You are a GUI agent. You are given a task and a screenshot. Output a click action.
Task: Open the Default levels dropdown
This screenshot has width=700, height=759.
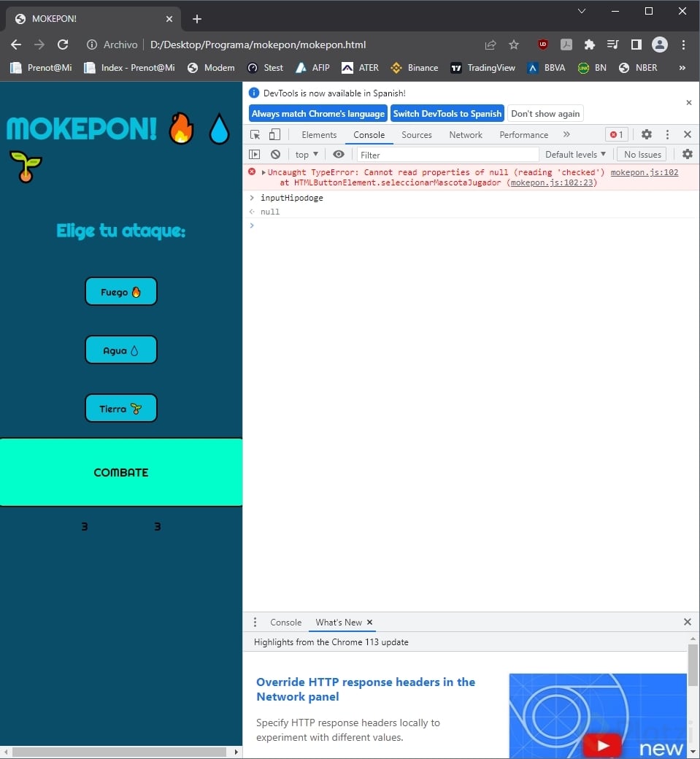tap(575, 155)
